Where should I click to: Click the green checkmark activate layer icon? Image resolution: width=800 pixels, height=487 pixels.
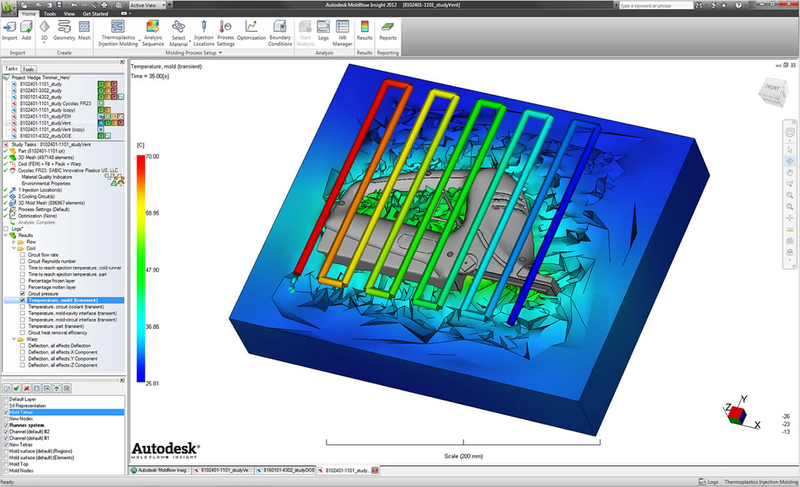pyautogui.click(x=17, y=389)
